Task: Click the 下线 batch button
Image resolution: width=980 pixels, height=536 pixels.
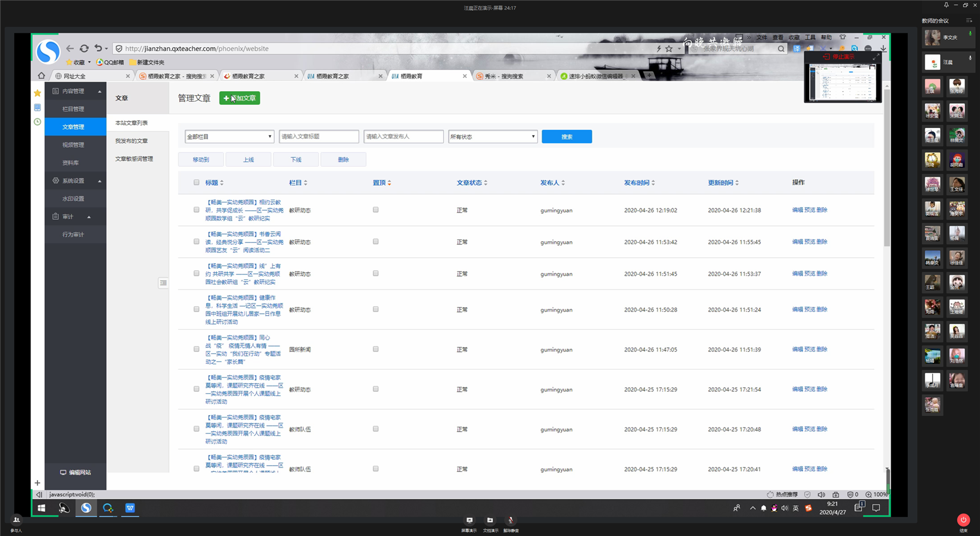Action: pos(296,160)
